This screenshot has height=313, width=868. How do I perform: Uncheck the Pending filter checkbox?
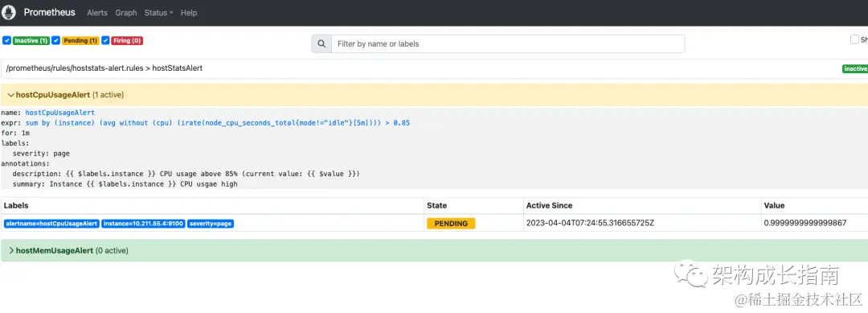click(x=56, y=40)
